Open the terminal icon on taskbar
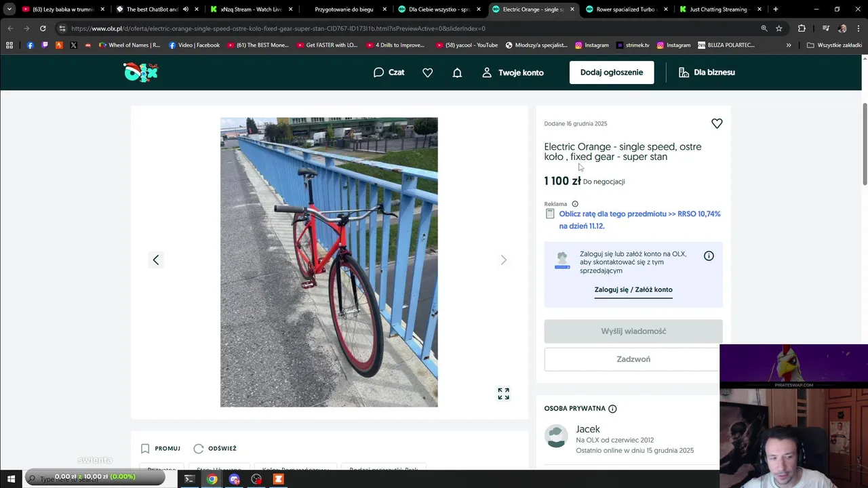The image size is (868, 488). click(x=189, y=479)
